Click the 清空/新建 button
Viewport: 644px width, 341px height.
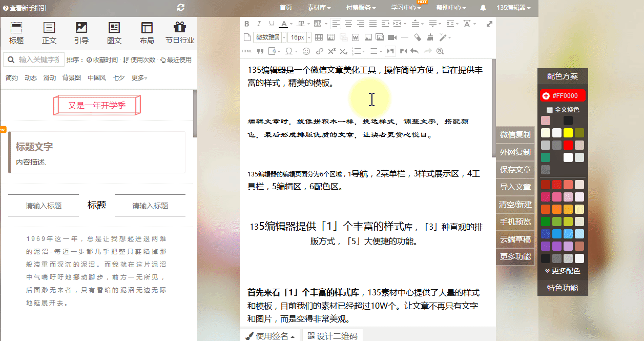(515, 205)
